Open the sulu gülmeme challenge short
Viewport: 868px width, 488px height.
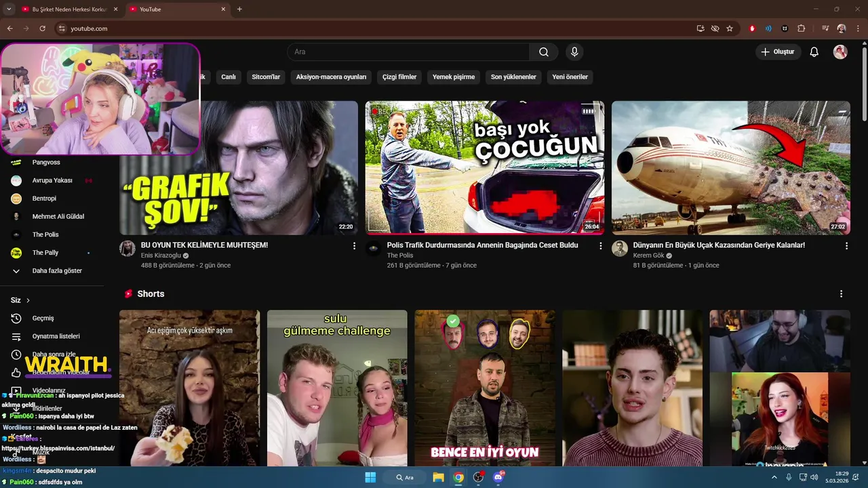click(337, 388)
